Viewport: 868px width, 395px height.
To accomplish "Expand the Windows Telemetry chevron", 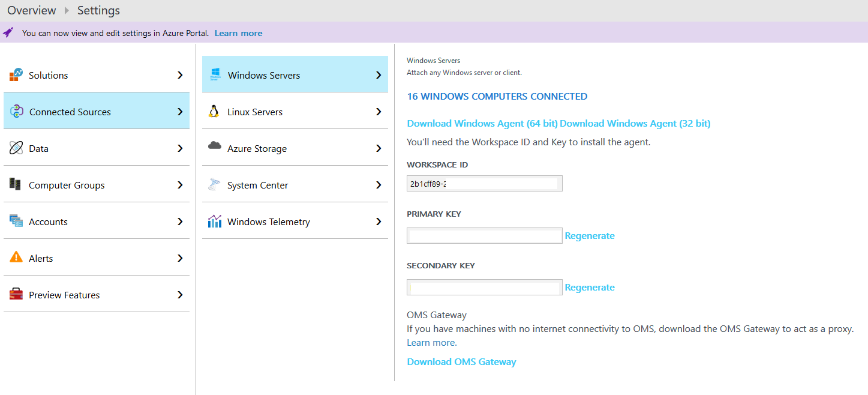I will click(x=379, y=222).
